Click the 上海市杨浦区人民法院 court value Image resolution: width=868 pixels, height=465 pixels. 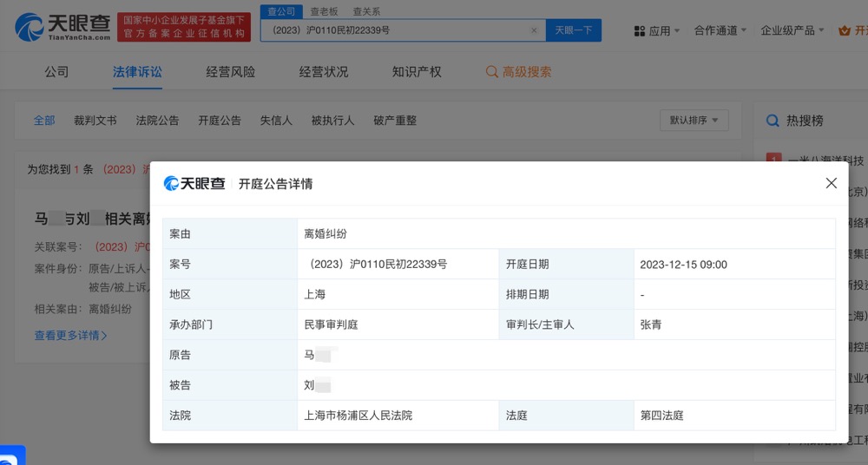click(x=358, y=416)
